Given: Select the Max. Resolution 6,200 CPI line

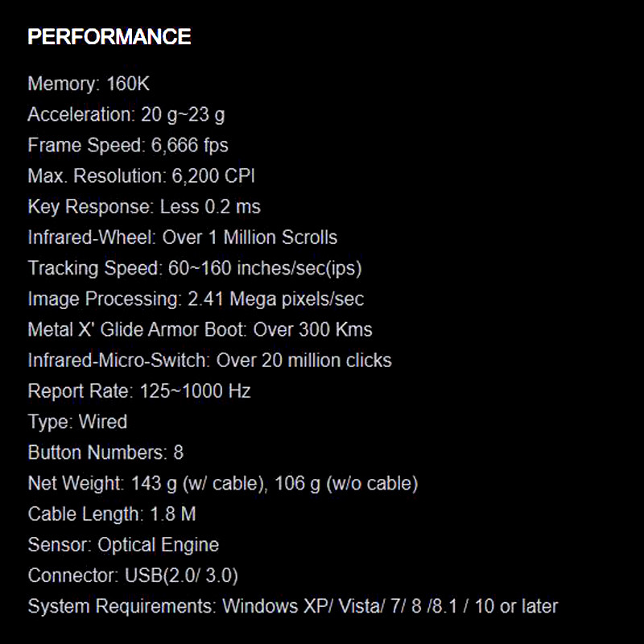Looking at the screenshot, I should [142, 175].
